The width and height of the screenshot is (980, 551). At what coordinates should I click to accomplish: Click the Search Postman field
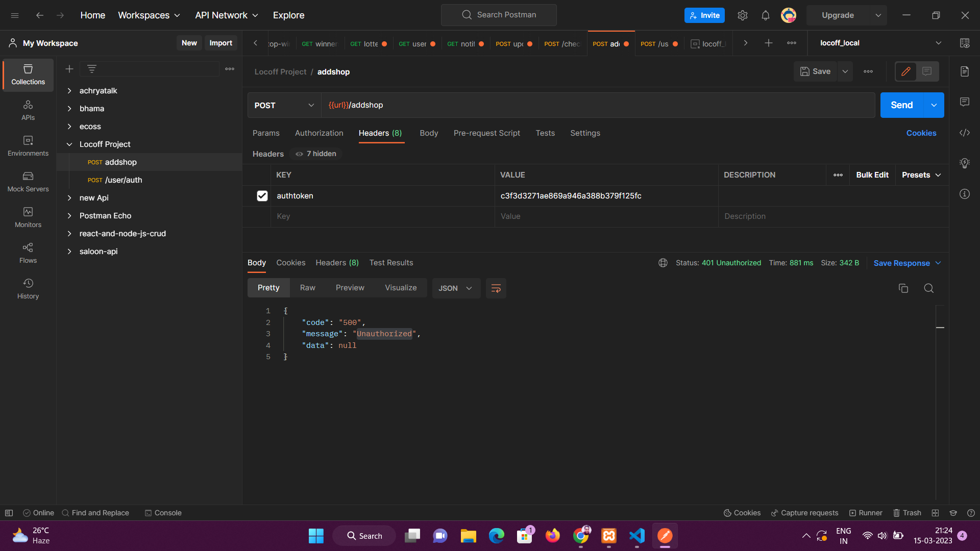499,15
